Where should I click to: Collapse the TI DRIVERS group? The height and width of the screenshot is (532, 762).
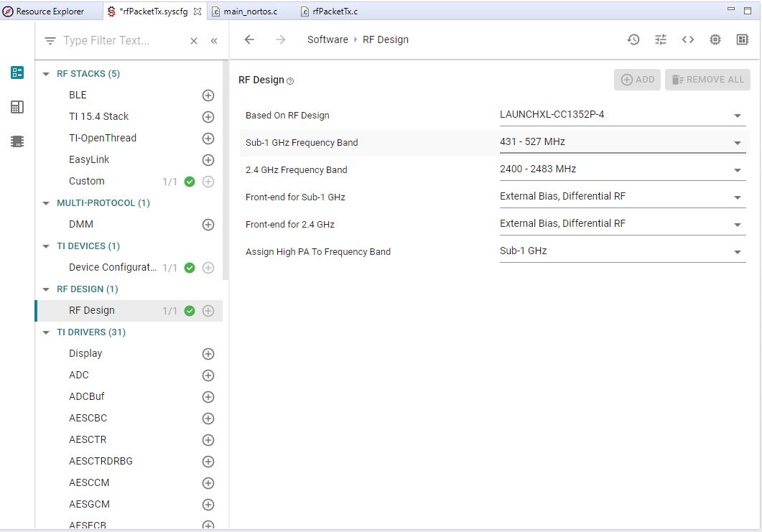46,332
